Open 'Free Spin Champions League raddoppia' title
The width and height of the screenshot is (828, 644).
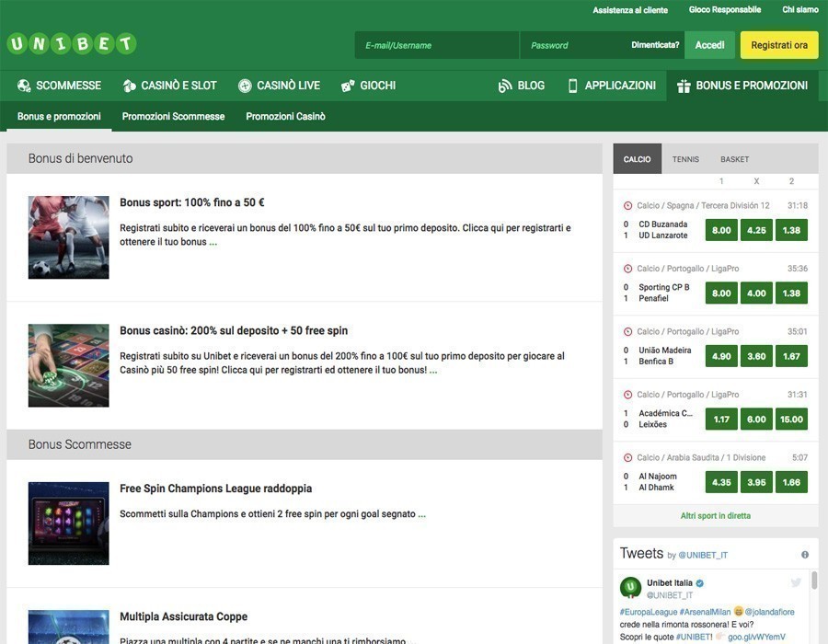216,489
